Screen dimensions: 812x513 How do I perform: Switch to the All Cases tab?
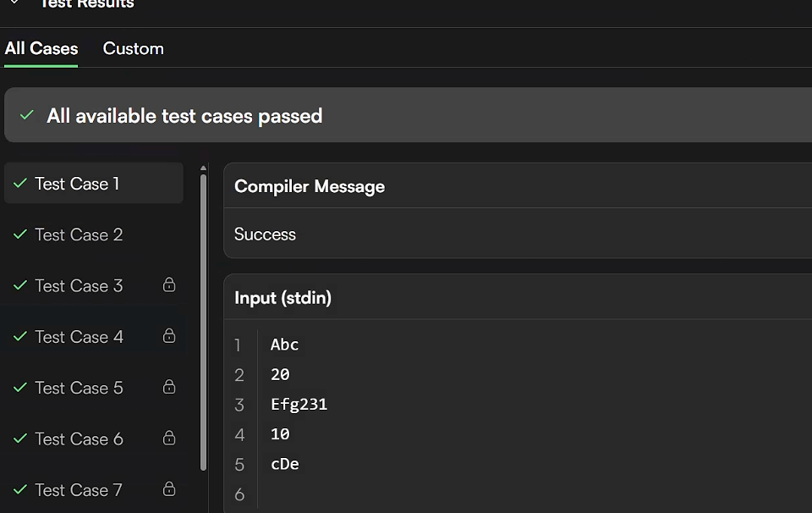tap(41, 48)
